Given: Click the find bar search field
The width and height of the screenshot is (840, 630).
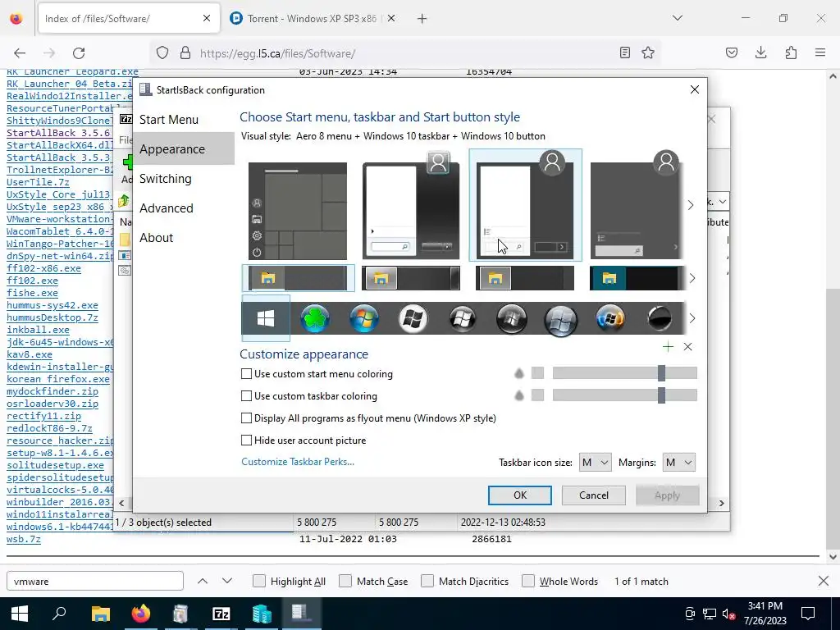Looking at the screenshot, I should coord(95,582).
